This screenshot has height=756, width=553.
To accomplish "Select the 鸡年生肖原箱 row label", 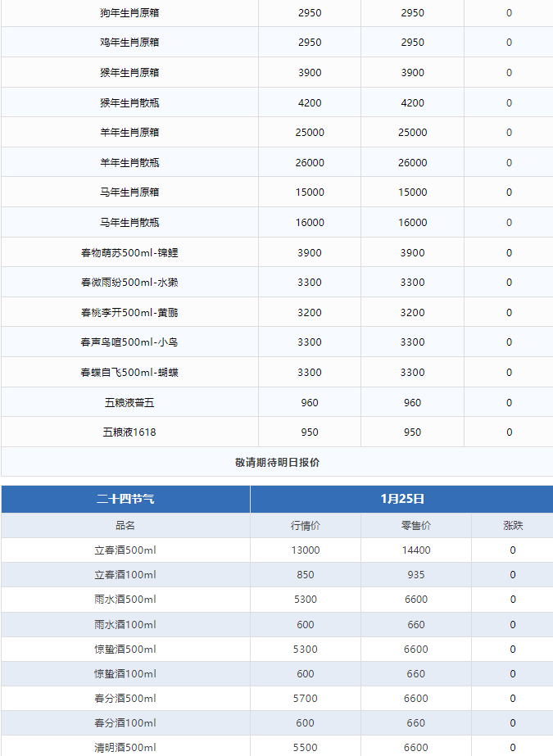I will (129, 43).
